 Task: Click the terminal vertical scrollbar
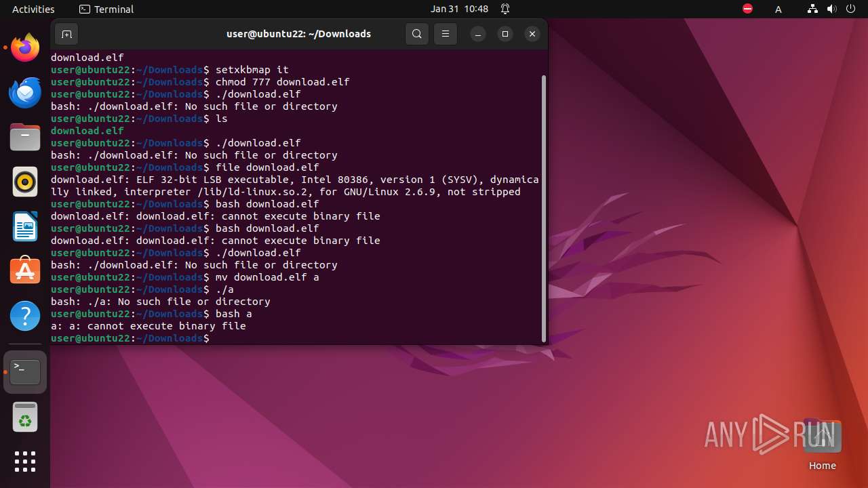(544, 208)
